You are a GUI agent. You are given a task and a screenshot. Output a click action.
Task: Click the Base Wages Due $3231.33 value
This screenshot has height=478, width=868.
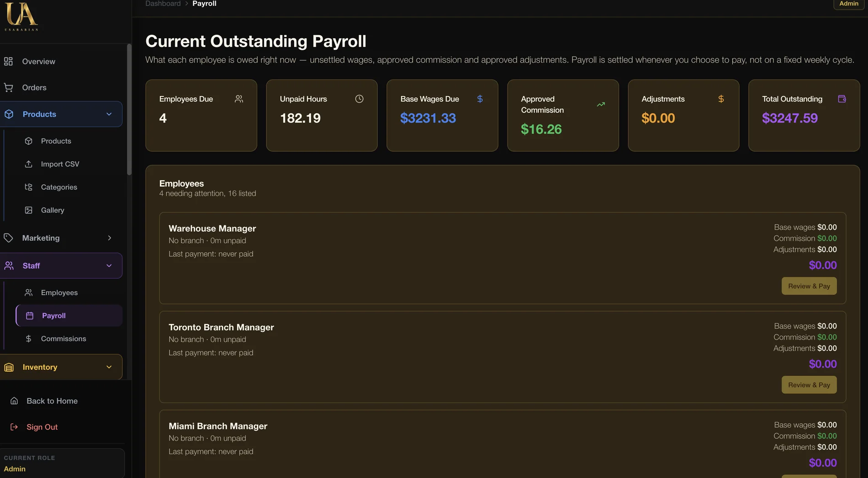coord(428,118)
